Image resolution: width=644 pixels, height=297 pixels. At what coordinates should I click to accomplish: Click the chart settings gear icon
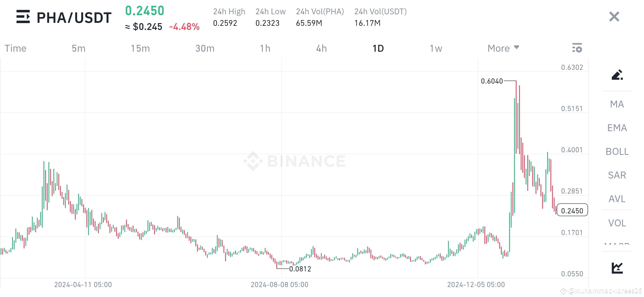point(577,48)
